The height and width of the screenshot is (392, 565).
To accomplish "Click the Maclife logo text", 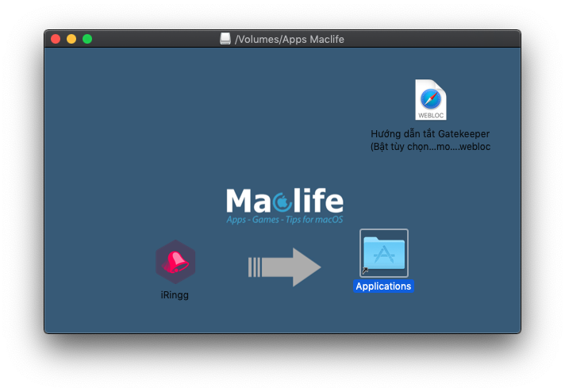I will 284,201.
